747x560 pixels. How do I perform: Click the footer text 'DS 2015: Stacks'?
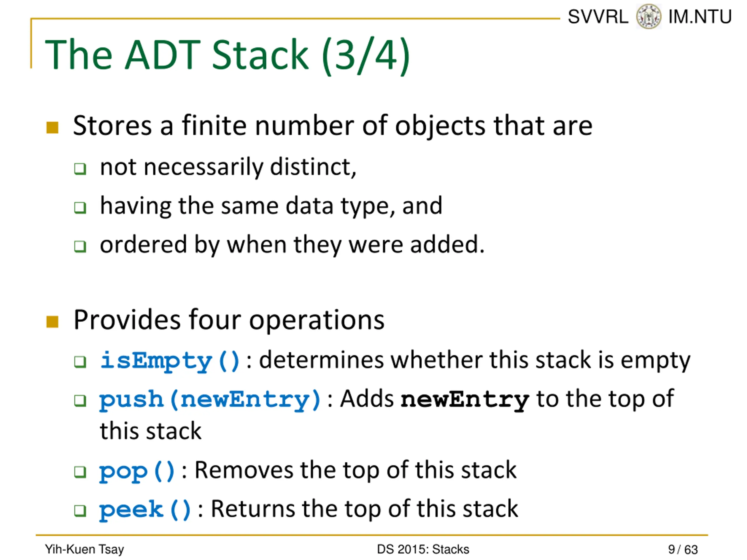point(423,549)
